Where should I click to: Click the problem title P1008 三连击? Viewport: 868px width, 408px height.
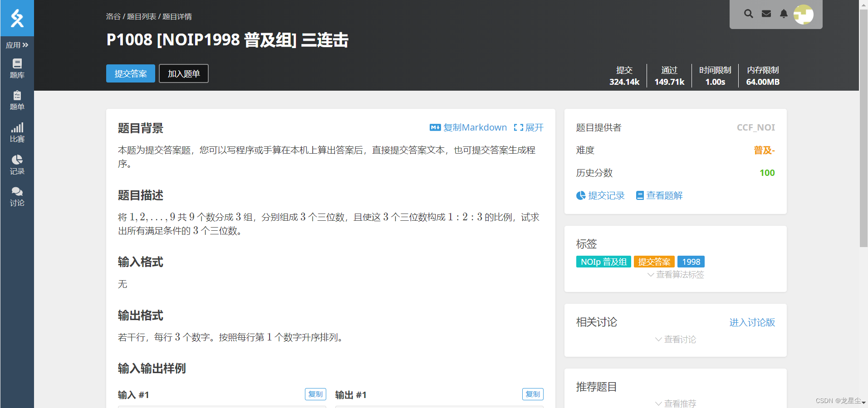tap(227, 40)
